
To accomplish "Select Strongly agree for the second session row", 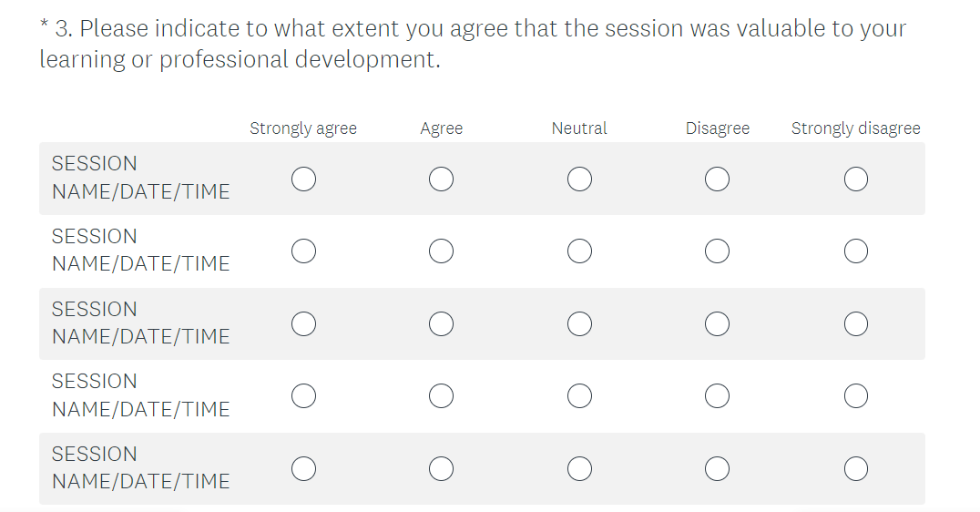I will pos(303,251).
